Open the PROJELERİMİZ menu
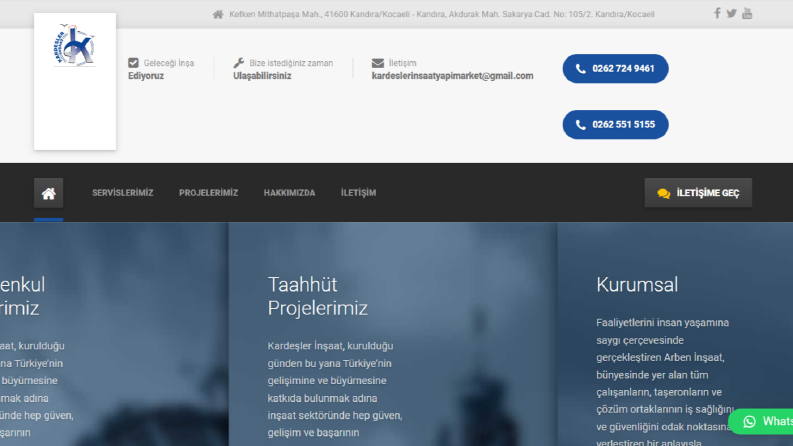The width and height of the screenshot is (793, 446). [x=208, y=193]
